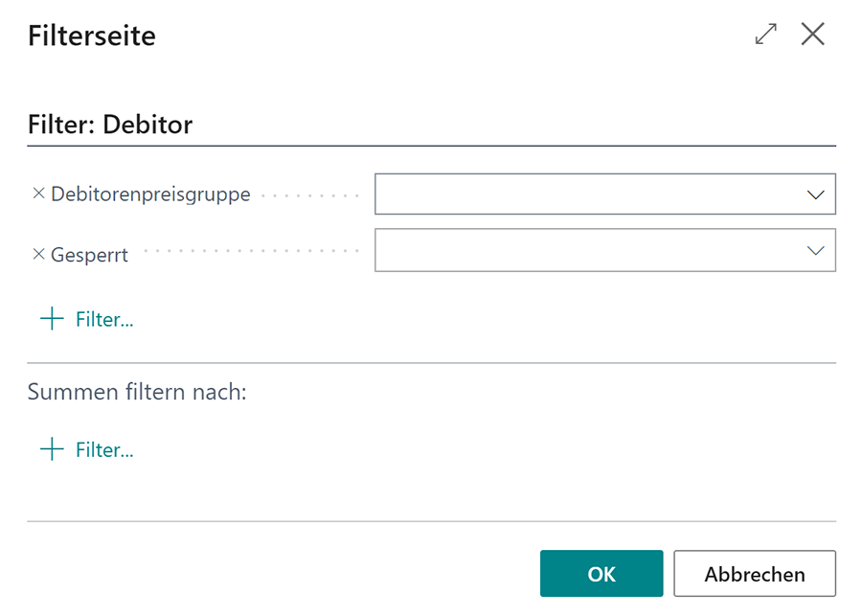This screenshot has height=616, width=862.
Task: Remove the Debitorenpreisgruppe filter via its X icon
Action: click(x=36, y=194)
